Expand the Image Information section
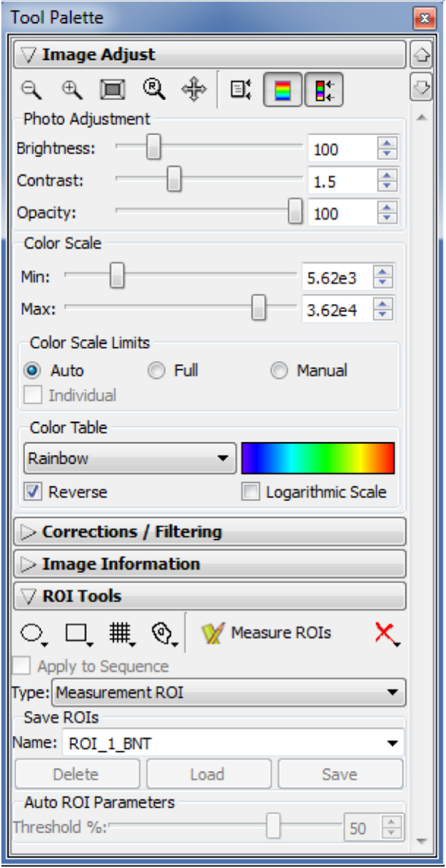Image resolution: width=446 pixels, height=868 pixels. click(209, 564)
